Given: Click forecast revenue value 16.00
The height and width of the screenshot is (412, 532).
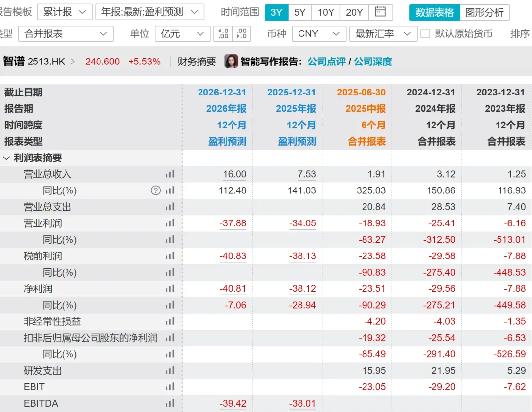Looking at the screenshot, I should coord(234,174).
